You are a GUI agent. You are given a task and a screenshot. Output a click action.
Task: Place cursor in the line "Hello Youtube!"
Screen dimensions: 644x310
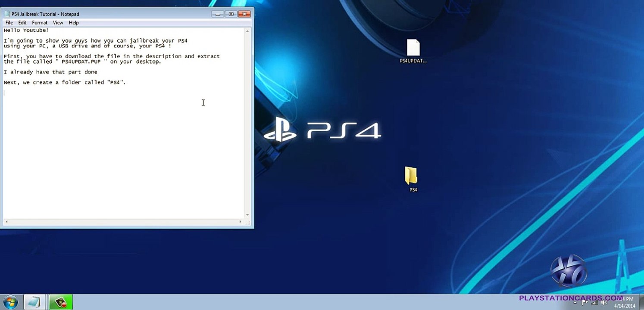(x=26, y=30)
